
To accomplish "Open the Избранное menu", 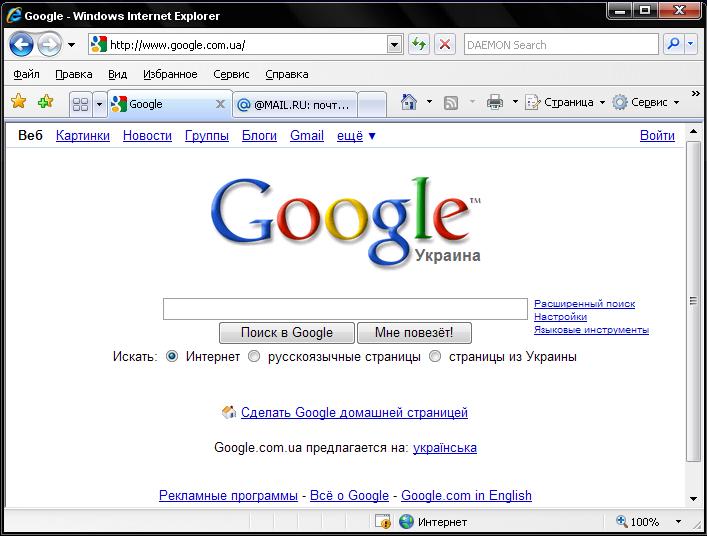I will click(170, 74).
